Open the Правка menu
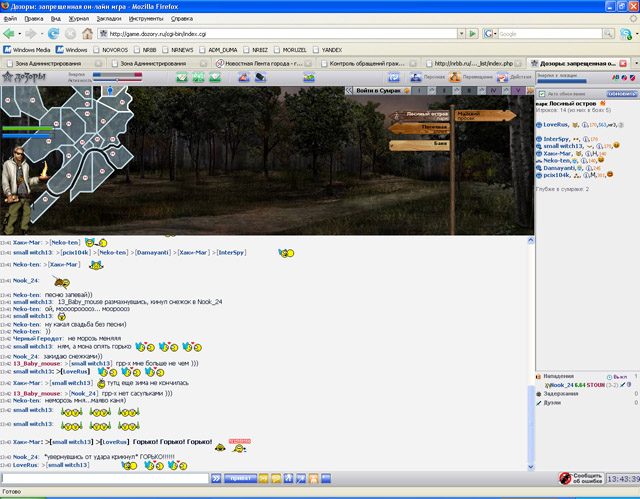The height and width of the screenshot is (499, 640). [x=33, y=19]
